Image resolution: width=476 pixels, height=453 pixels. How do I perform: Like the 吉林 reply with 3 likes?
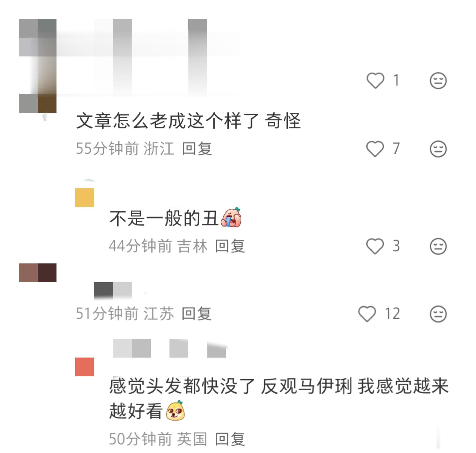pyautogui.click(x=375, y=246)
